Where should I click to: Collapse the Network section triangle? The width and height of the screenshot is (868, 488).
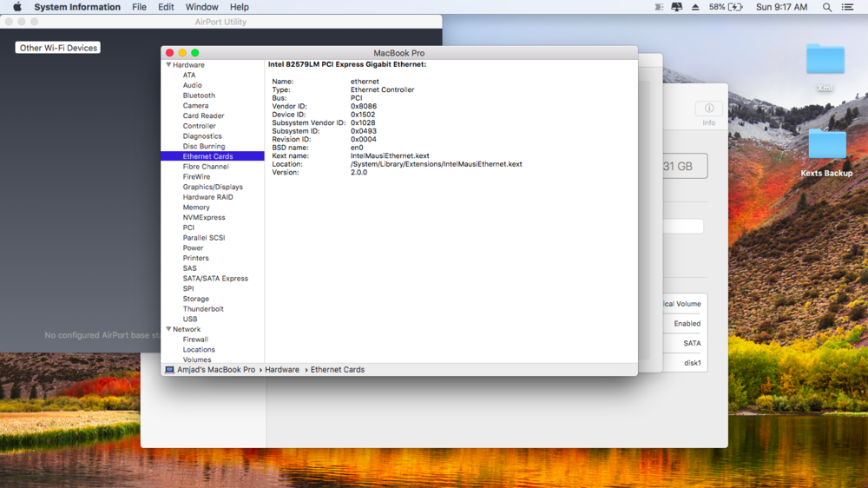pos(168,329)
